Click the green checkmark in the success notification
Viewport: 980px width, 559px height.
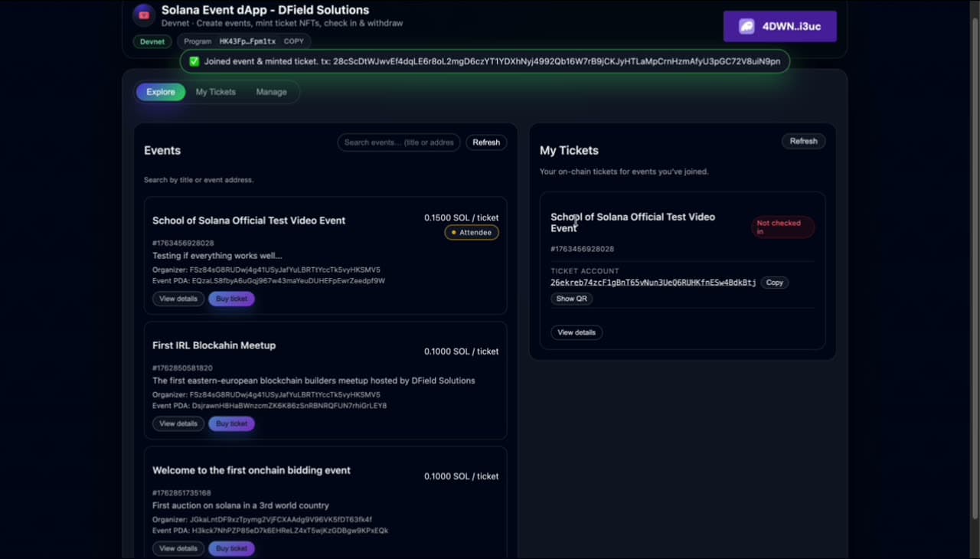[194, 61]
